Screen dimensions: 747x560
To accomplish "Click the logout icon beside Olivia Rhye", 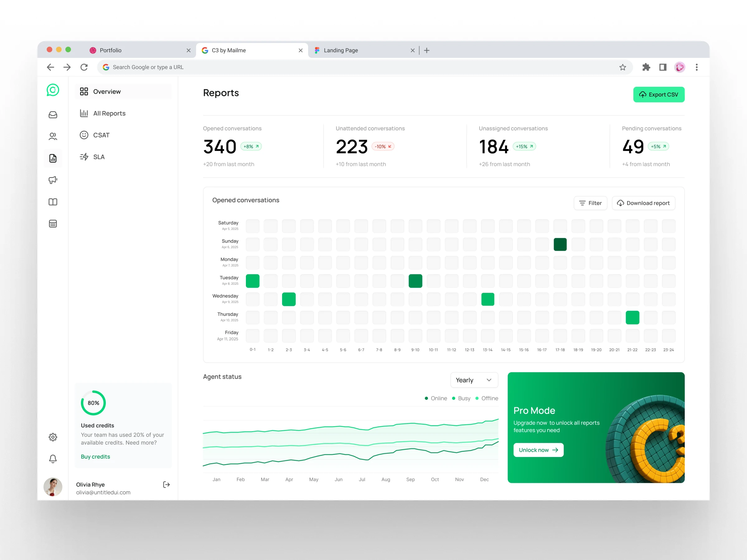I will tap(166, 485).
